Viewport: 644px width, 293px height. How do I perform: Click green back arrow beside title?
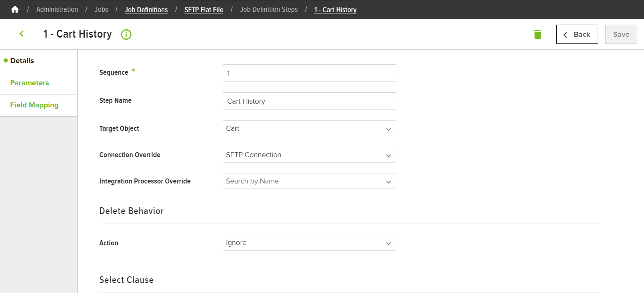point(22,34)
